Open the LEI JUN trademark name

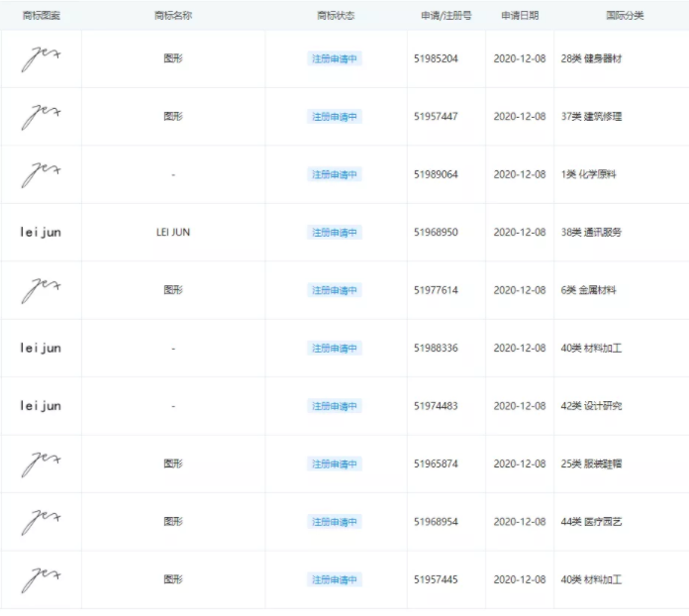coord(173,233)
